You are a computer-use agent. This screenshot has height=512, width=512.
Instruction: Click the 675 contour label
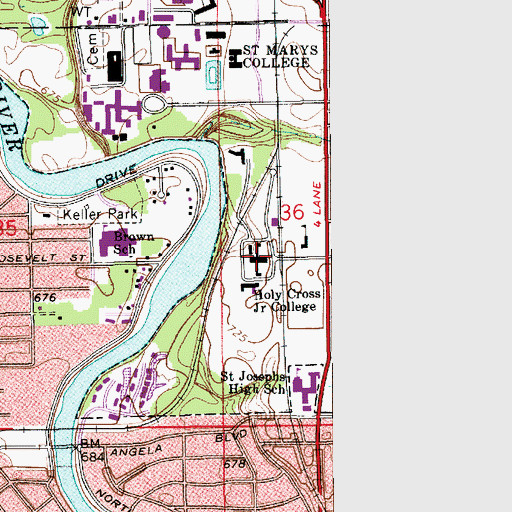click(x=51, y=94)
